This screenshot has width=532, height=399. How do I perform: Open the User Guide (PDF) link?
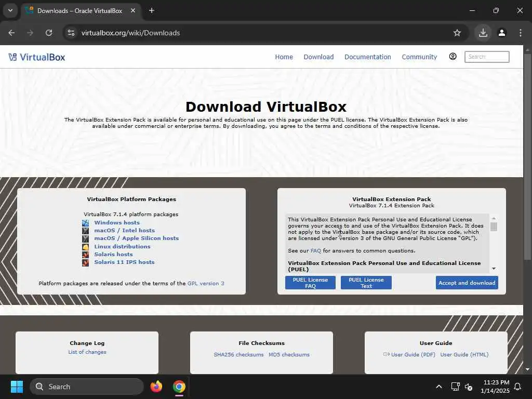tap(413, 354)
